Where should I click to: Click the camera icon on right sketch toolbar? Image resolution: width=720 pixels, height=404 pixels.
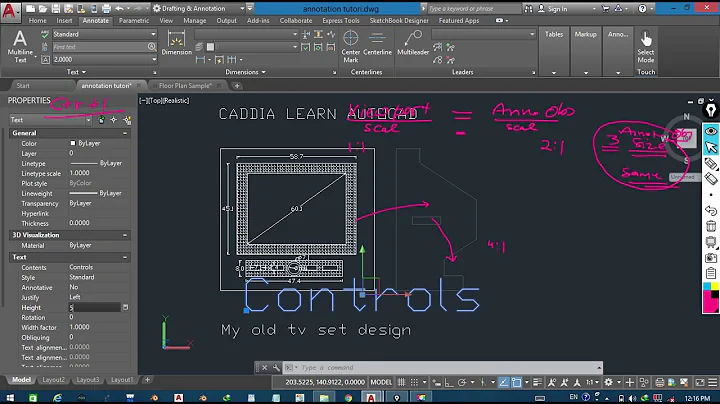click(711, 258)
